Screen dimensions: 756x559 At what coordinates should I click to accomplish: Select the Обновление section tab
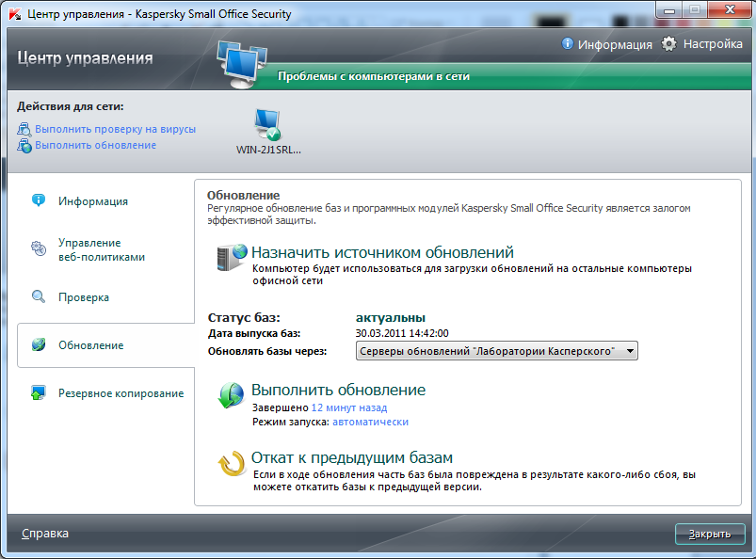point(106,345)
